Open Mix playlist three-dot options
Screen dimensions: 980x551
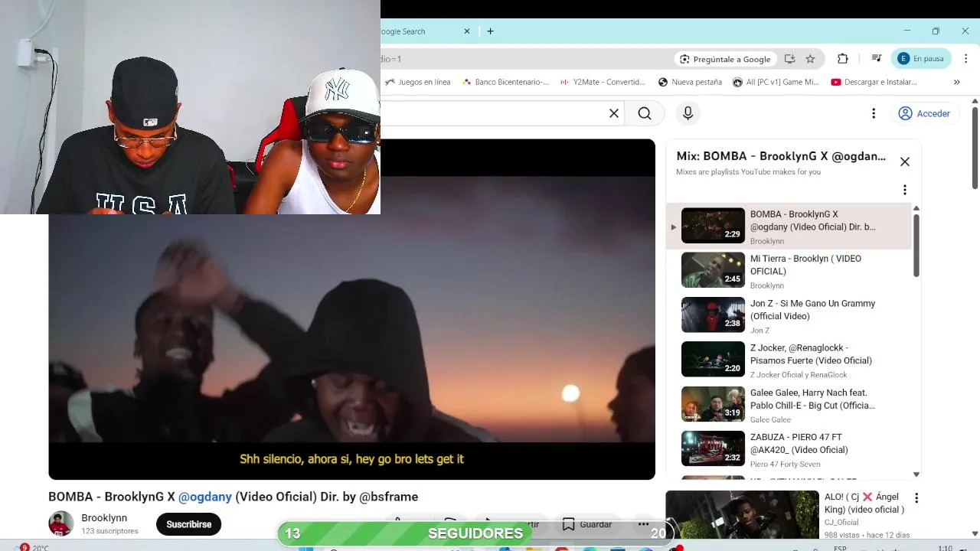(x=905, y=190)
